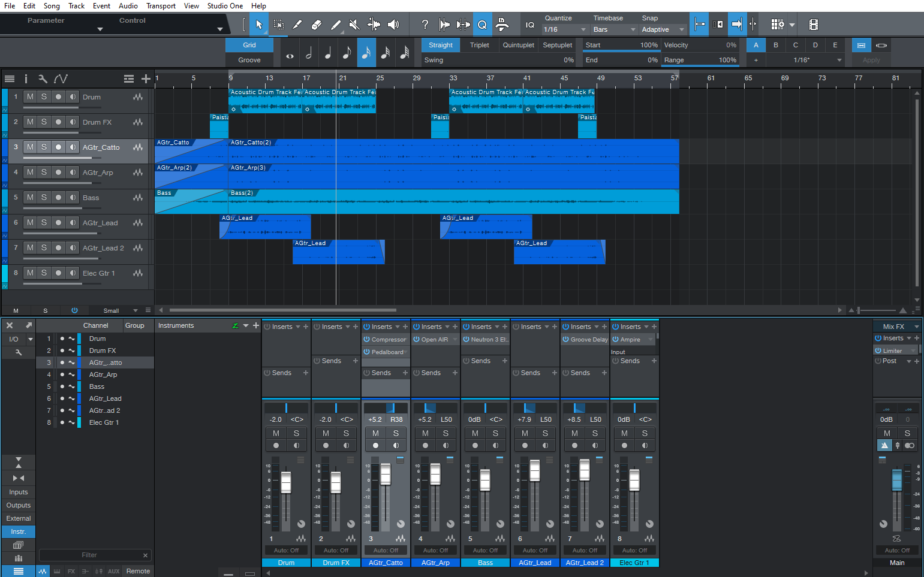
Task: Open the Parameter dropdown arrow
Action: (100, 29)
